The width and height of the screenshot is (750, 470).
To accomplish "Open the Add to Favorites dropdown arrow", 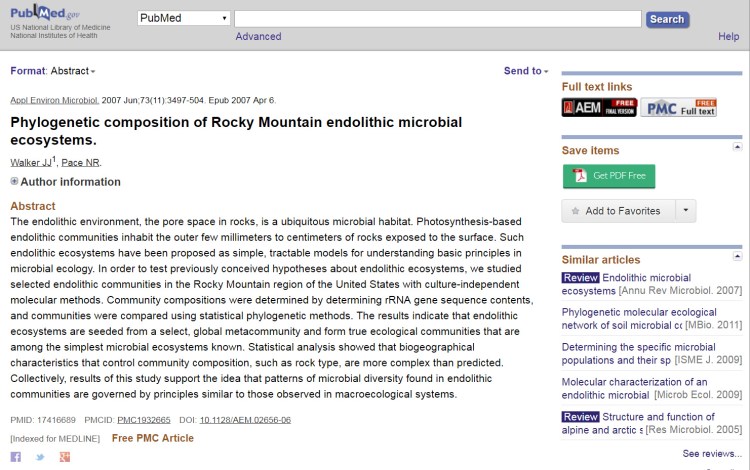I will click(685, 211).
